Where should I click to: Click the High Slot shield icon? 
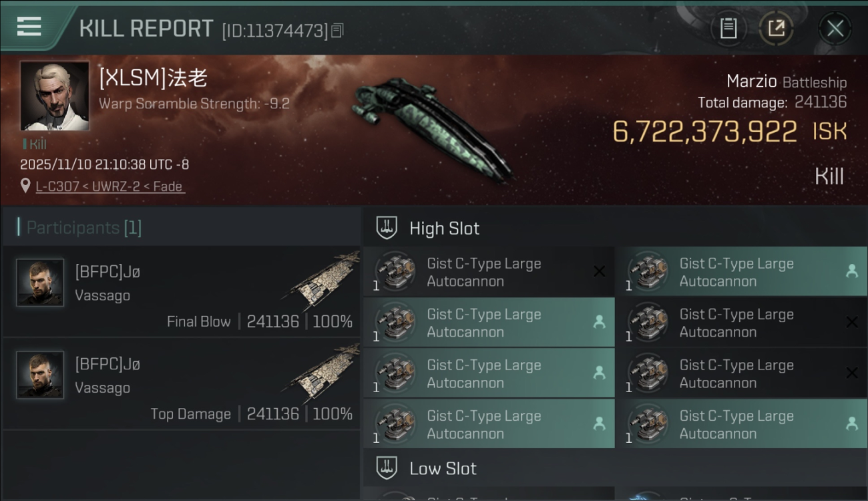(x=387, y=228)
